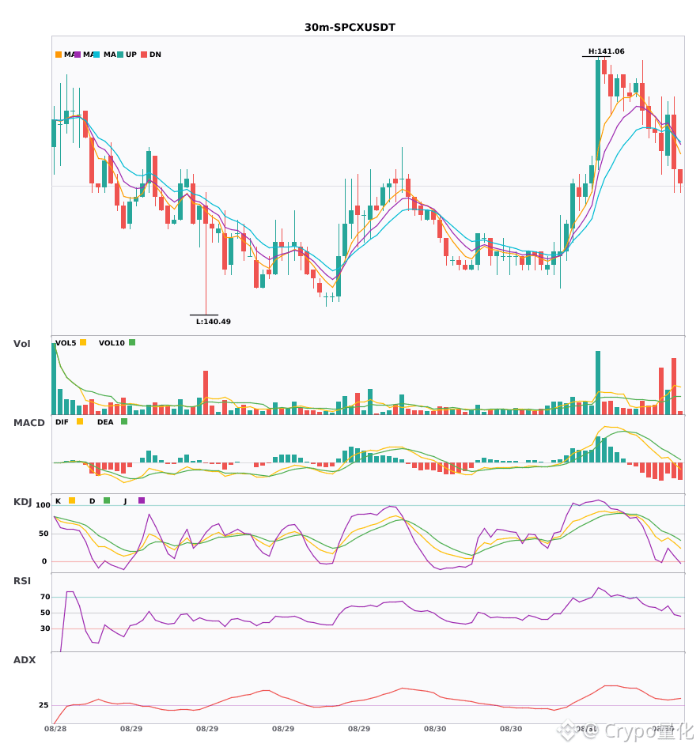Click the cyan MA legend swatch
The image size is (700, 751).
tap(96, 55)
